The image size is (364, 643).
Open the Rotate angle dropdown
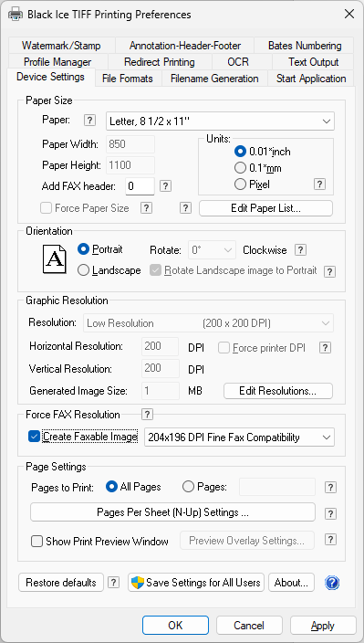click(212, 249)
